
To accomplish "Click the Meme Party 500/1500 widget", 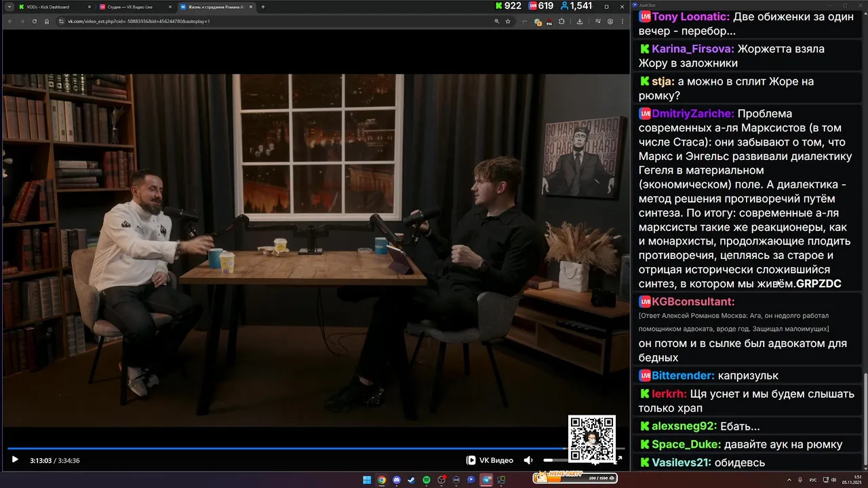I will pos(575,477).
